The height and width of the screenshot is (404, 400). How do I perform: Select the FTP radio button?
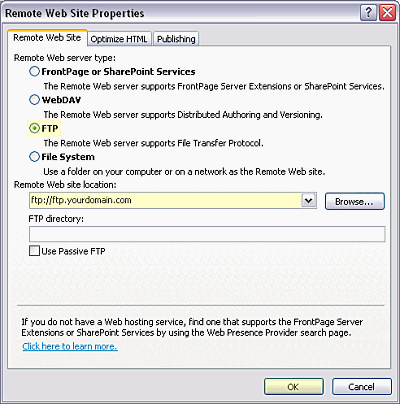[x=34, y=128]
